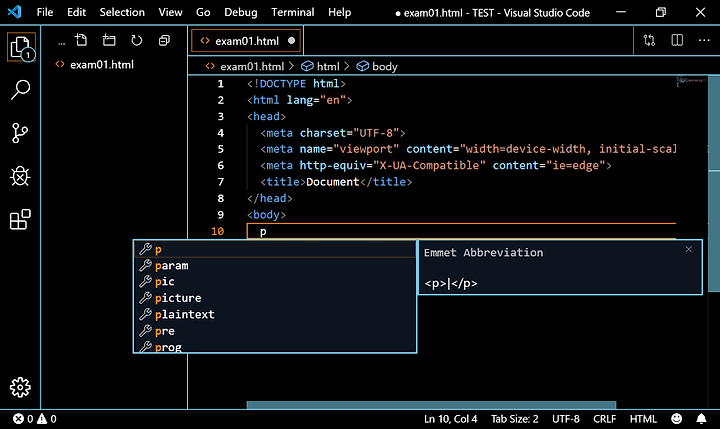Click the New File icon in explorer

(81, 40)
